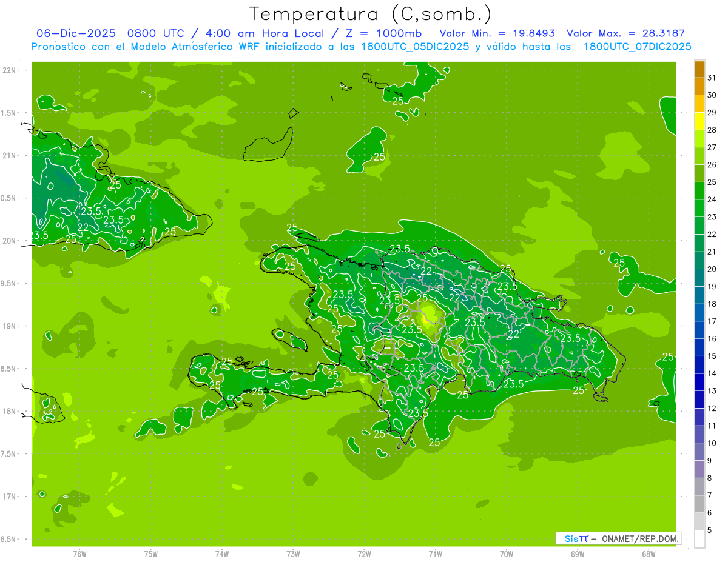This screenshot has width=728, height=562.
Task: Click the legend value "5"
Action: click(x=710, y=530)
